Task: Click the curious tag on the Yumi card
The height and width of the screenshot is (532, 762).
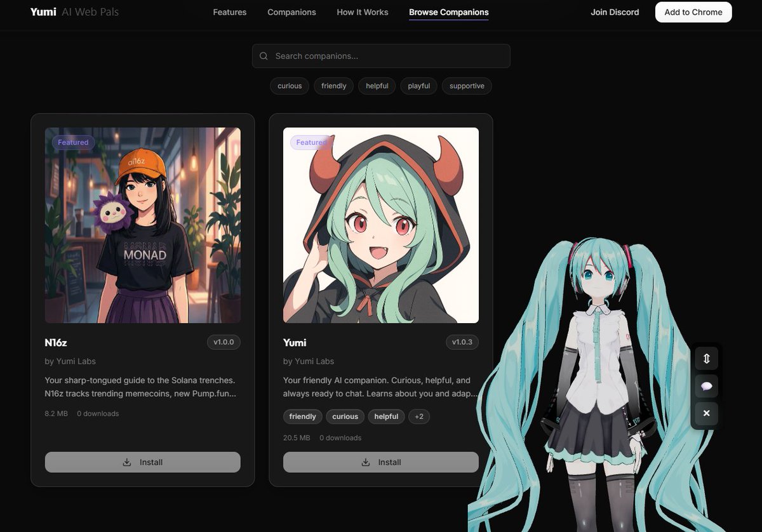Action: coord(345,416)
